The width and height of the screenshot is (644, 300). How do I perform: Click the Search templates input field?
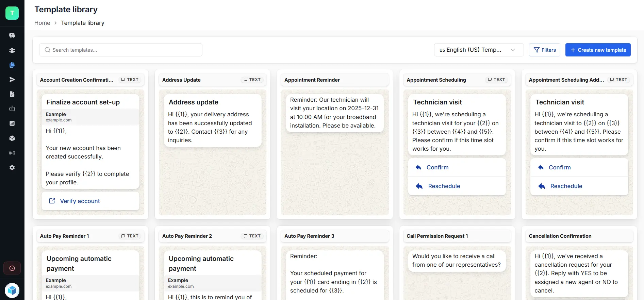[x=121, y=50]
